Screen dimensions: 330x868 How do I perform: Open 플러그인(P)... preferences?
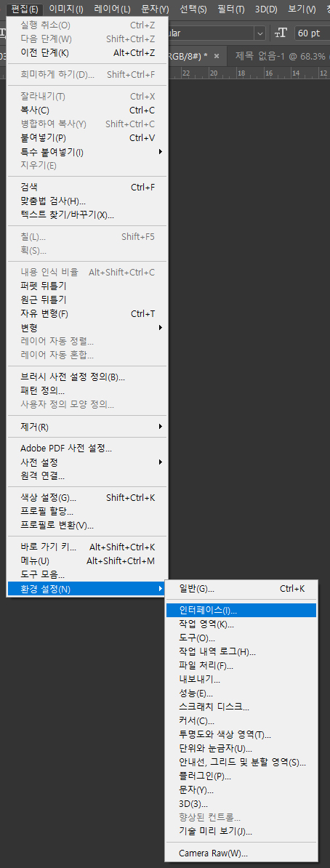pos(241,776)
